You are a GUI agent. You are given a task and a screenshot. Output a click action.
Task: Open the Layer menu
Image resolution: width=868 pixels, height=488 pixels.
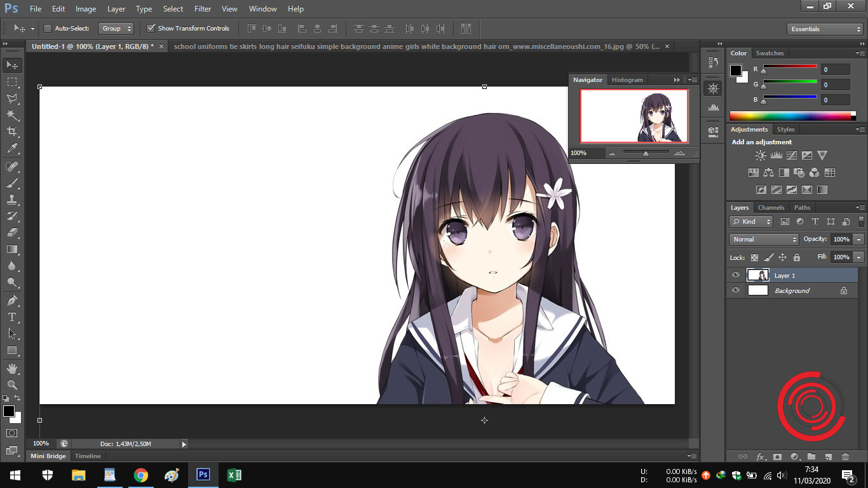(x=116, y=9)
